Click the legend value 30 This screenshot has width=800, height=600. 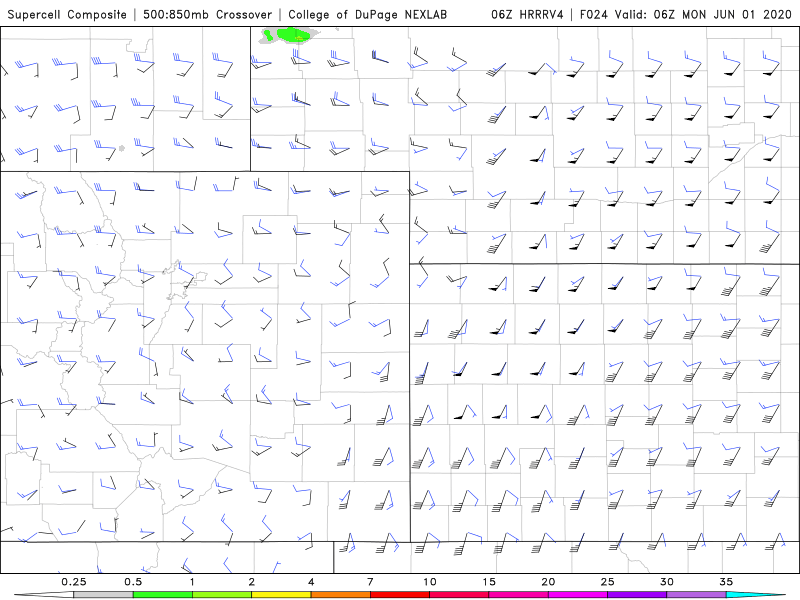point(666,582)
